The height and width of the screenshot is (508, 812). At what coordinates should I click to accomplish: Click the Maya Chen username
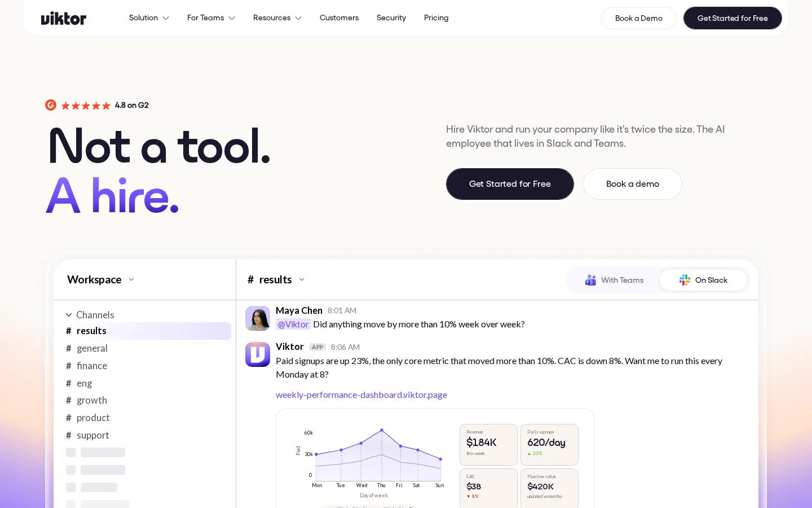pyautogui.click(x=299, y=310)
